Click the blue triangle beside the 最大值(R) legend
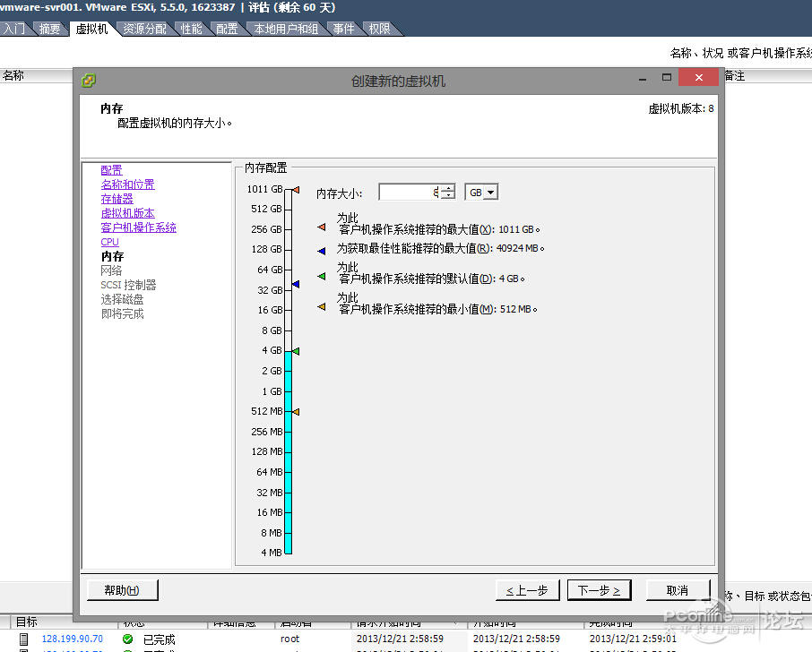 tap(322, 251)
